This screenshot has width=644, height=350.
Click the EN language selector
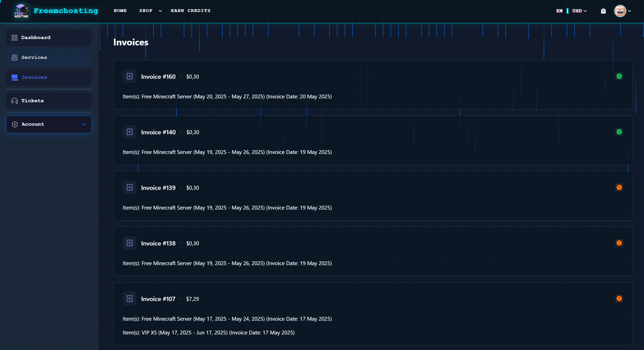(559, 11)
